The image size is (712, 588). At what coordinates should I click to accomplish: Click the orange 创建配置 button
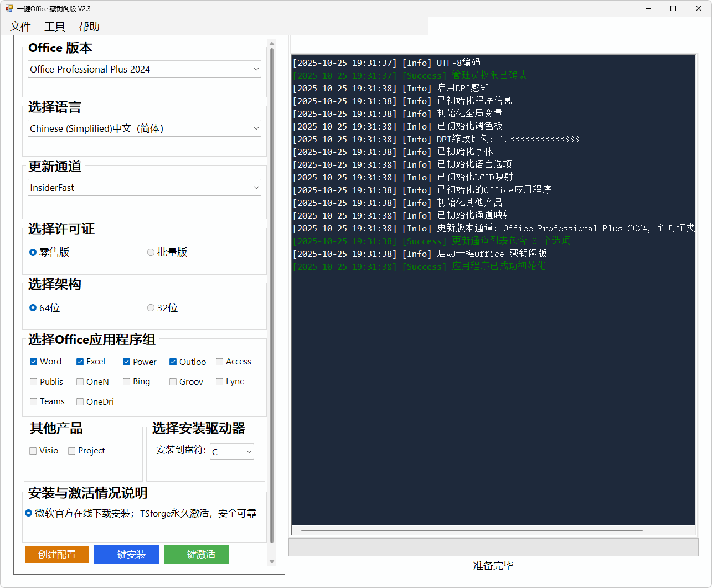(x=56, y=554)
